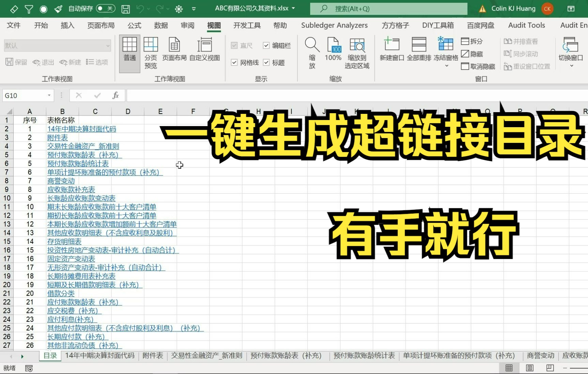588x374 pixels.
Task: Open the CK account avatar
Action: (547, 9)
